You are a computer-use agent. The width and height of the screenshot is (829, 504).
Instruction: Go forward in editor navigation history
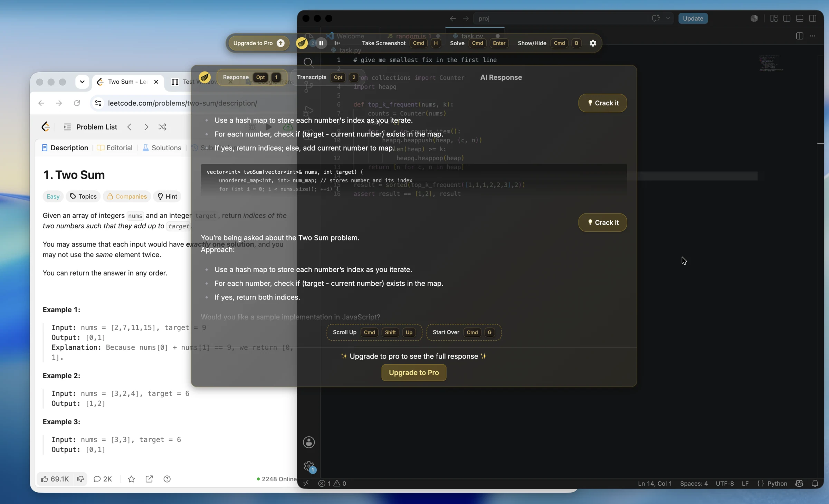pos(466,18)
